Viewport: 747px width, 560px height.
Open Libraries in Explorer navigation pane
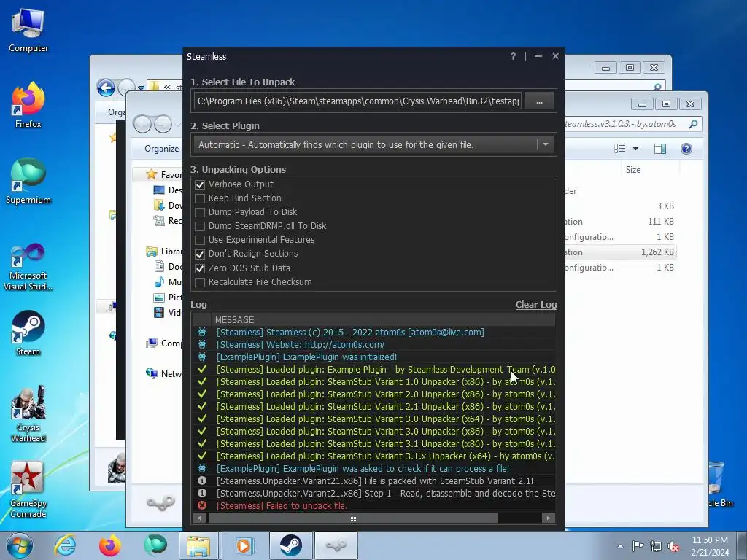165,252
